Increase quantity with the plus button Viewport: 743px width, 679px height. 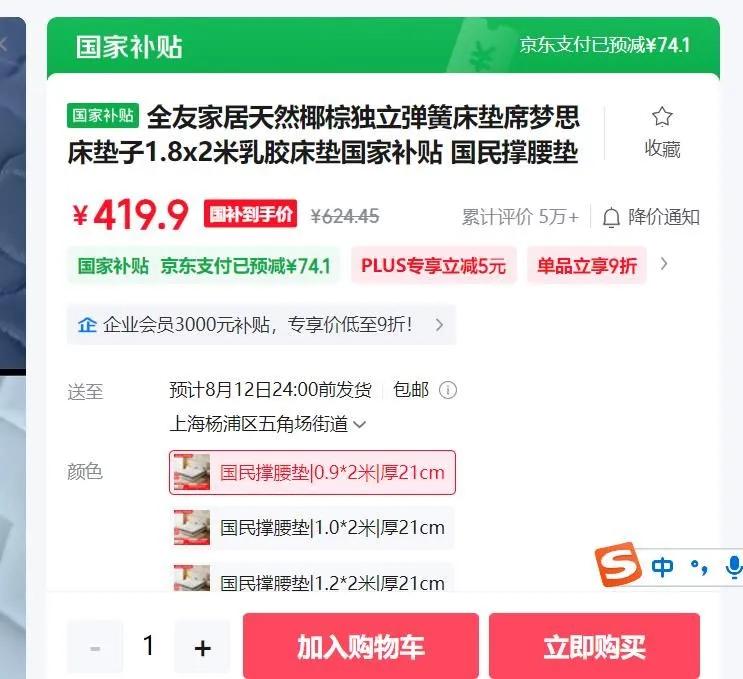coord(202,647)
